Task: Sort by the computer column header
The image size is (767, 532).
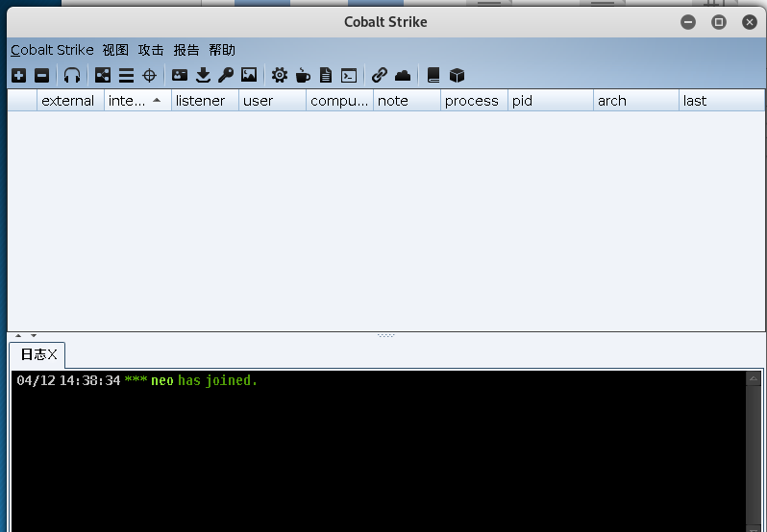Action: click(x=339, y=101)
